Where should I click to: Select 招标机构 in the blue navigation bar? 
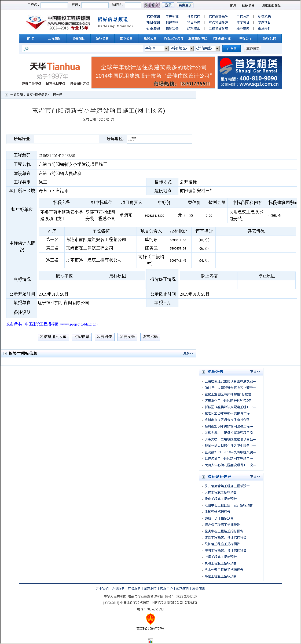(x=270, y=38)
